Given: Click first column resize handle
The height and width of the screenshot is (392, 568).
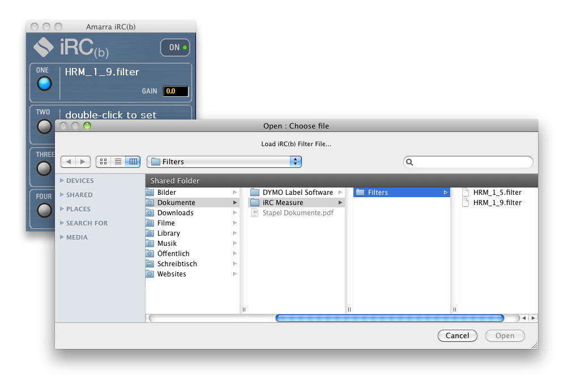Looking at the screenshot, I should pos(244,309).
